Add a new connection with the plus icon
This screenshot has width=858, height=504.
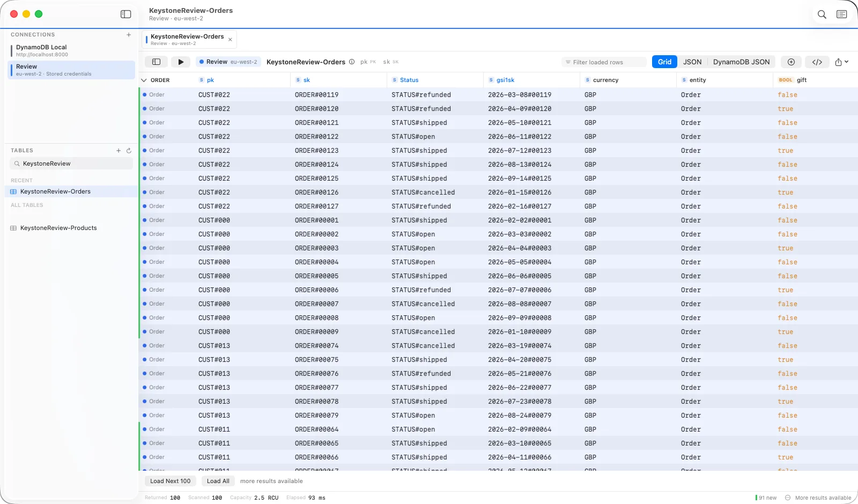point(129,35)
